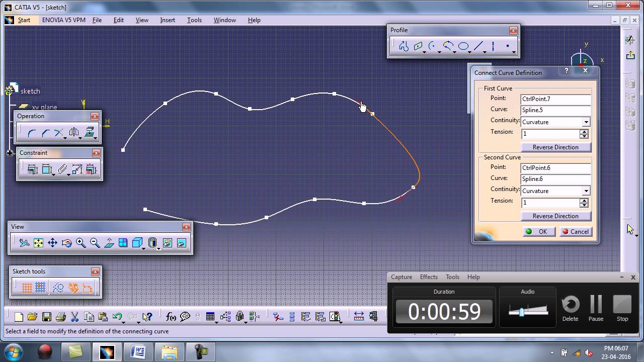Open First Curve Continuity dropdown
The height and width of the screenshot is (362, 644).
click(586, 122)
